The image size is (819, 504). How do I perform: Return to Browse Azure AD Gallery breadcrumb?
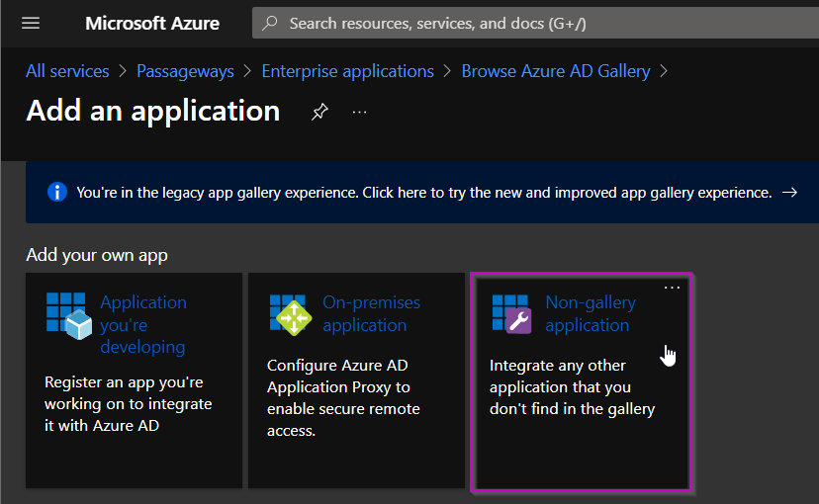click(556, 71)
